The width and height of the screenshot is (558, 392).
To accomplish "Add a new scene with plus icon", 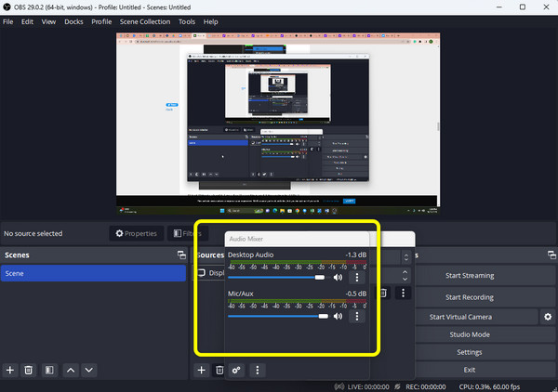I will pos(10,371).
